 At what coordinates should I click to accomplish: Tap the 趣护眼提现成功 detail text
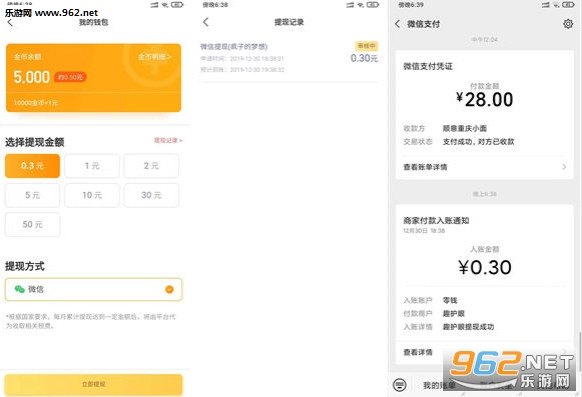coord(468,327)
